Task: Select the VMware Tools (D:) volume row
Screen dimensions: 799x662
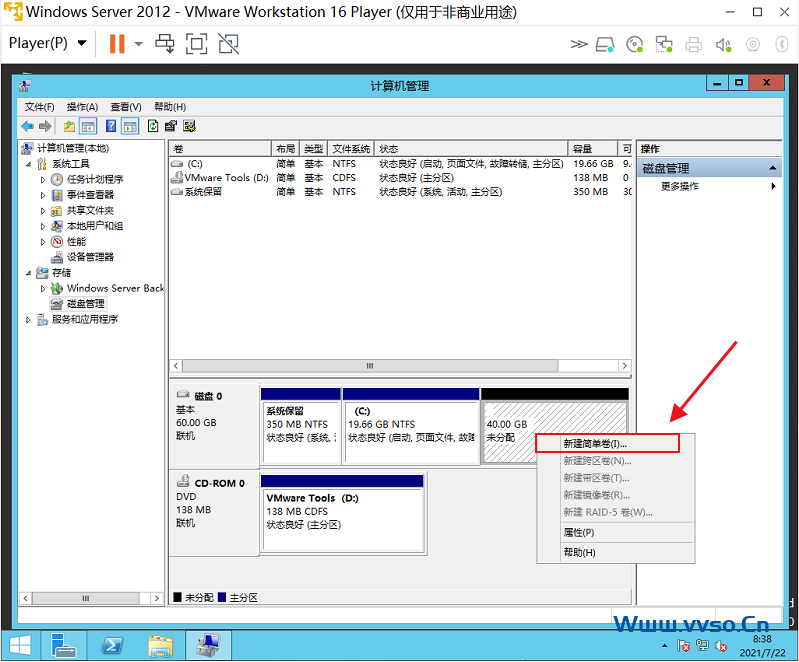Action: coord(400,178)
